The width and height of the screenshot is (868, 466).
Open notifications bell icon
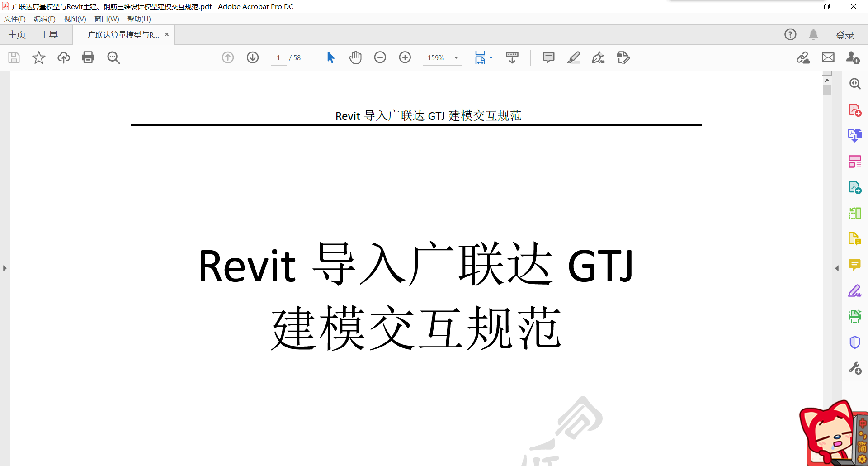point(813,34)
